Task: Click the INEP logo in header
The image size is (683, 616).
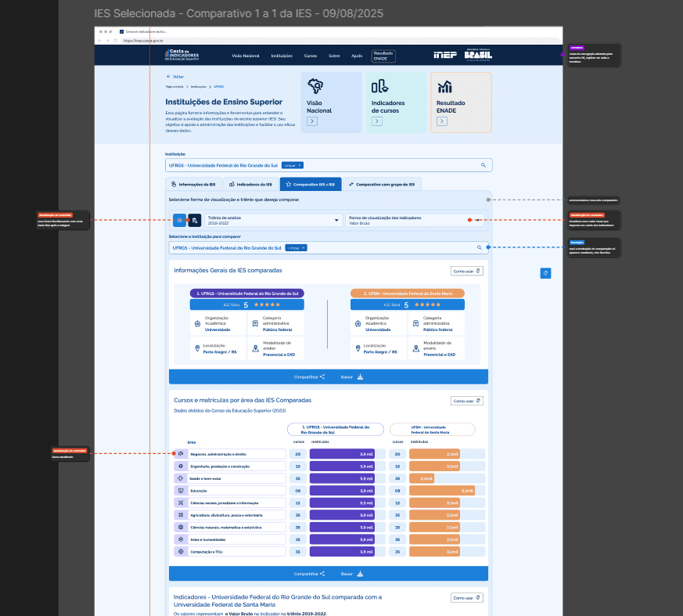Action: 444,55
